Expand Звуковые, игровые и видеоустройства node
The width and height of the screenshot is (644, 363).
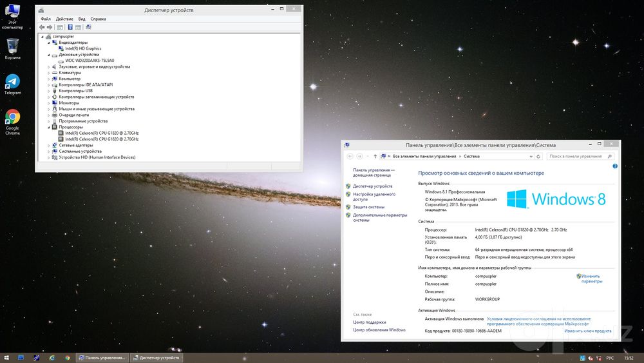pos(48,66)
